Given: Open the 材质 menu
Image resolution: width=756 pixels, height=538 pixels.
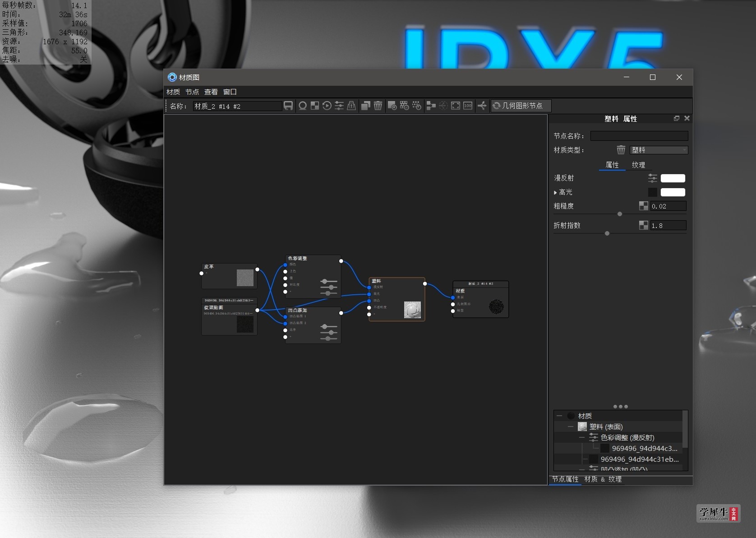Looking at the screenshot, I should pos(173,92).
